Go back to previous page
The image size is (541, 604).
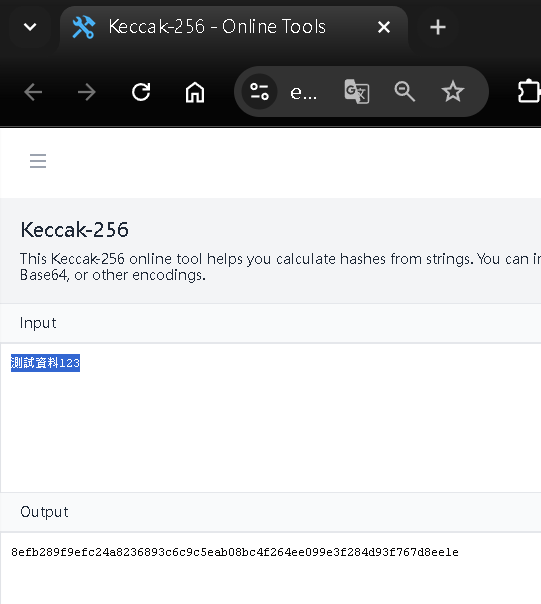(33, 92)
